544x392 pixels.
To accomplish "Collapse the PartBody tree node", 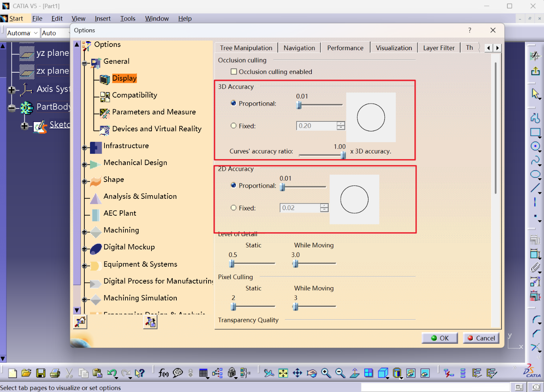I will pos(12,108).
